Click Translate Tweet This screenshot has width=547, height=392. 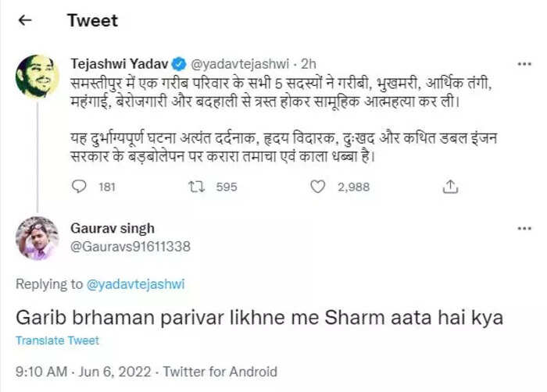[x=58, y=340]
